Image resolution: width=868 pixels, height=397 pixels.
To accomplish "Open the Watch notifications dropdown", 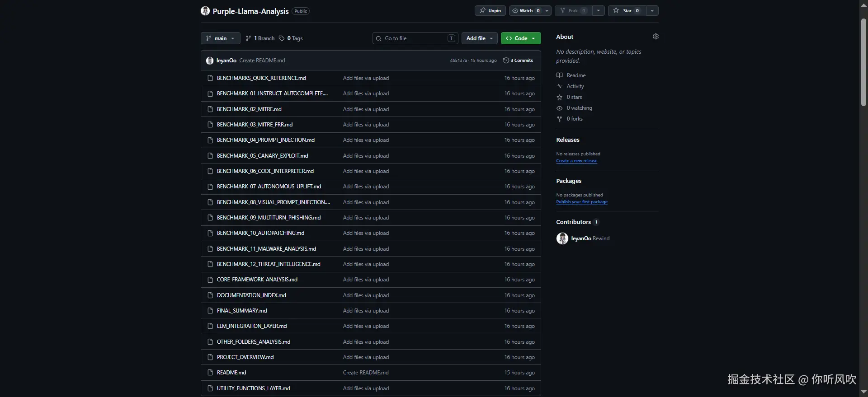I will pyautogui.click(x=530, y=11).
